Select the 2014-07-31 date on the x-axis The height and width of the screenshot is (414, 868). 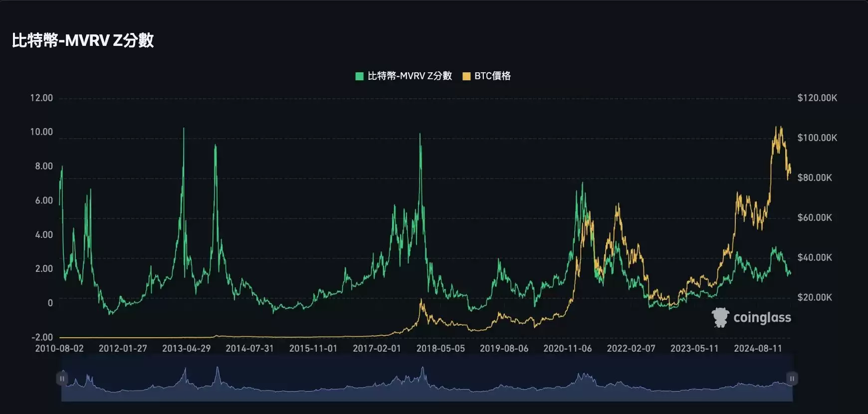(250, 349)
